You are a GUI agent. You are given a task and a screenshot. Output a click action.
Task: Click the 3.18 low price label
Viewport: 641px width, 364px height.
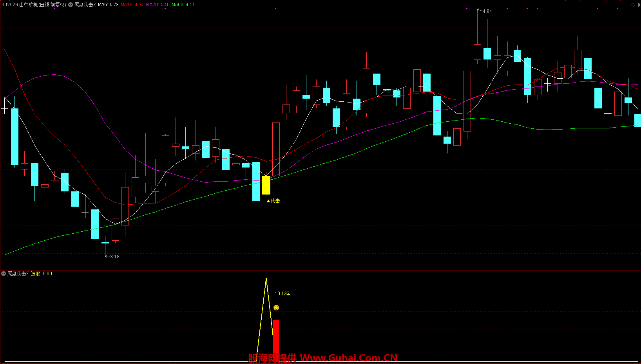pos(114,257)
